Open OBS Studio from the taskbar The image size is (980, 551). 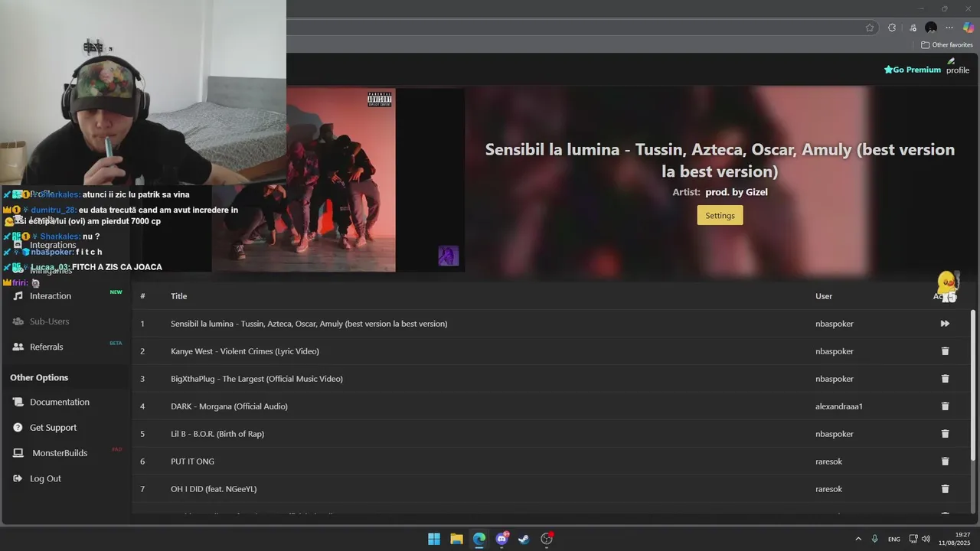pos(547,539)
